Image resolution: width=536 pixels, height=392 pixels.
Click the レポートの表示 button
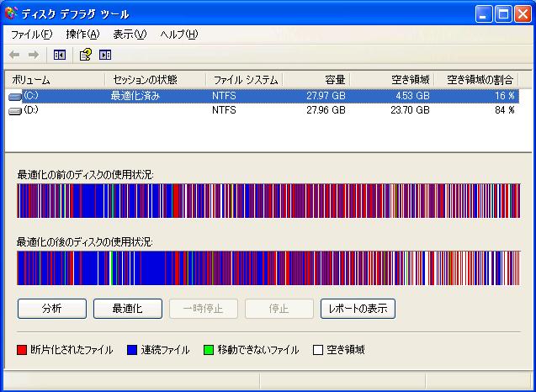(x=358, y=309)
